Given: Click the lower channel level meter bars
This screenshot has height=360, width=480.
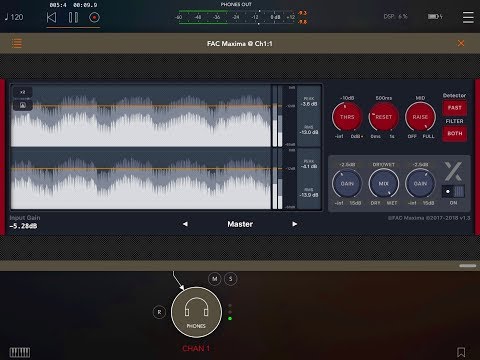Looking at the screenshot, I should coord(277,179).
